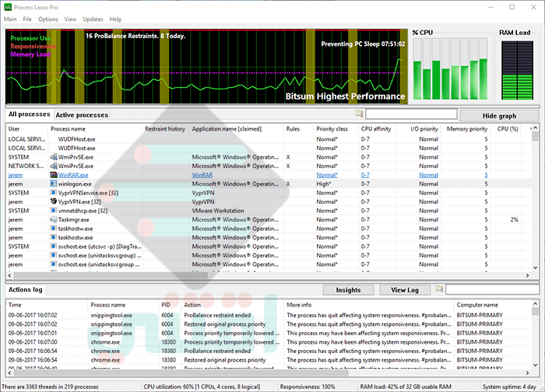545x392 pixels.
Task: Click the VyprVPNService.exe [32] icon
Action: click(x=54, y=193)
